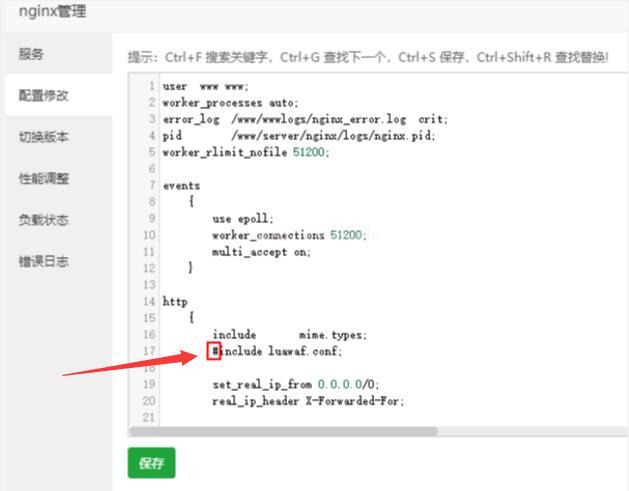629x491 pixels.
Task: Open the 性能调整 tab
Action: (x=38, y=179)
